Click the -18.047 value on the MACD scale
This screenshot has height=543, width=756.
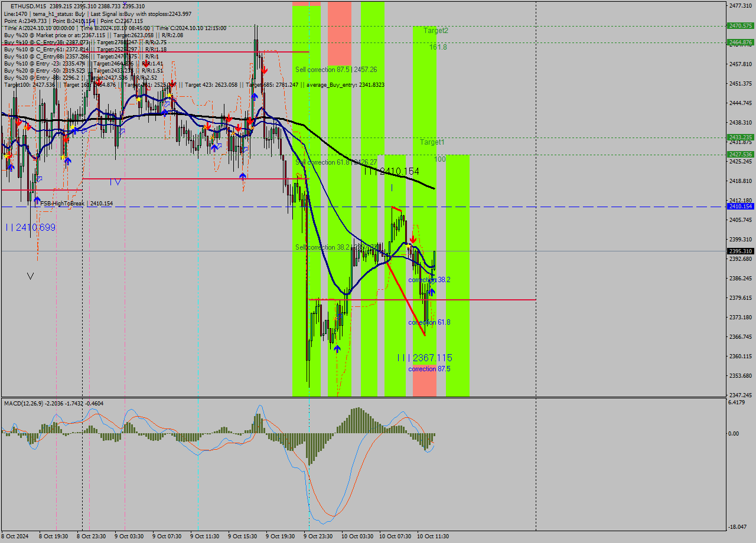pyautogui.click(x=738, y=527)
